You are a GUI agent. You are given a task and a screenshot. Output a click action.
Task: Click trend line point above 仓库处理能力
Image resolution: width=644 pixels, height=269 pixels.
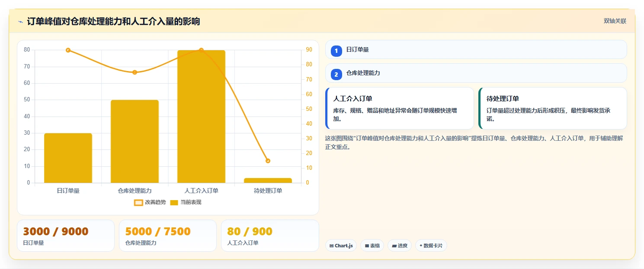coord(135,72)
